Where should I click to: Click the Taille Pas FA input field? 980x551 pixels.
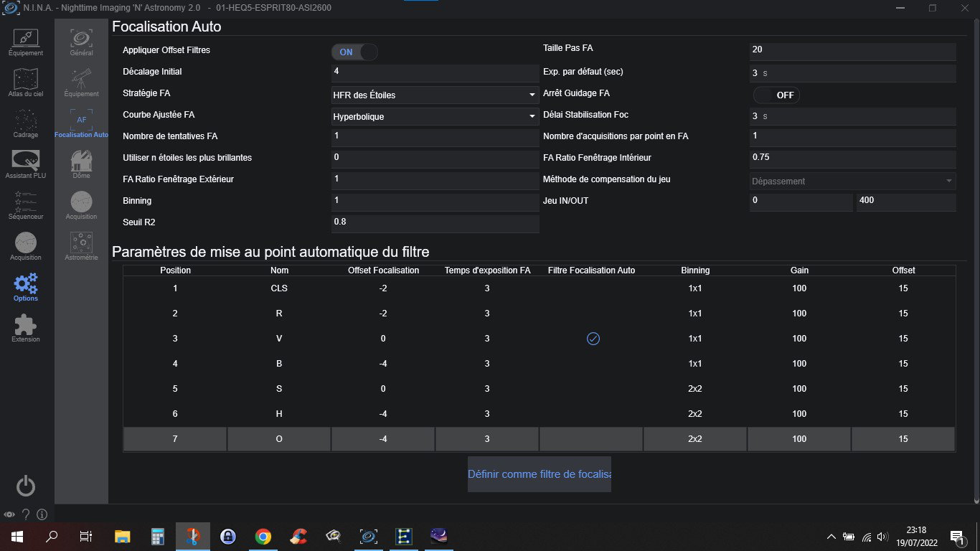[853, 52]
